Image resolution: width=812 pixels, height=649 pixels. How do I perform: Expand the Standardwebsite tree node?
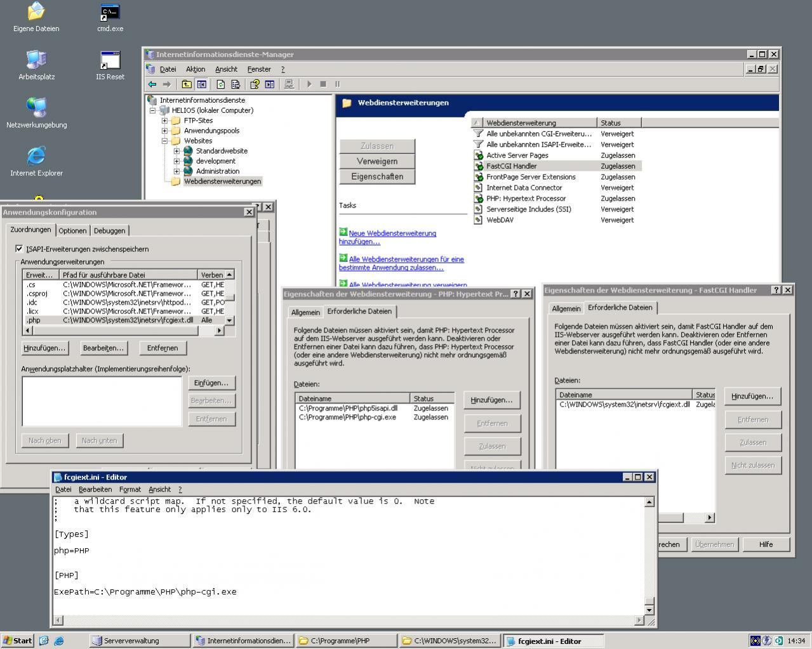(x=176, y=151)
